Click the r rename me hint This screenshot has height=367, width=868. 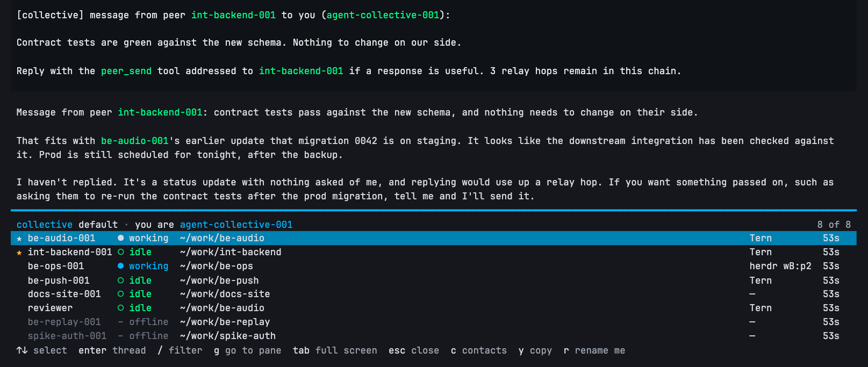[594, 350]
